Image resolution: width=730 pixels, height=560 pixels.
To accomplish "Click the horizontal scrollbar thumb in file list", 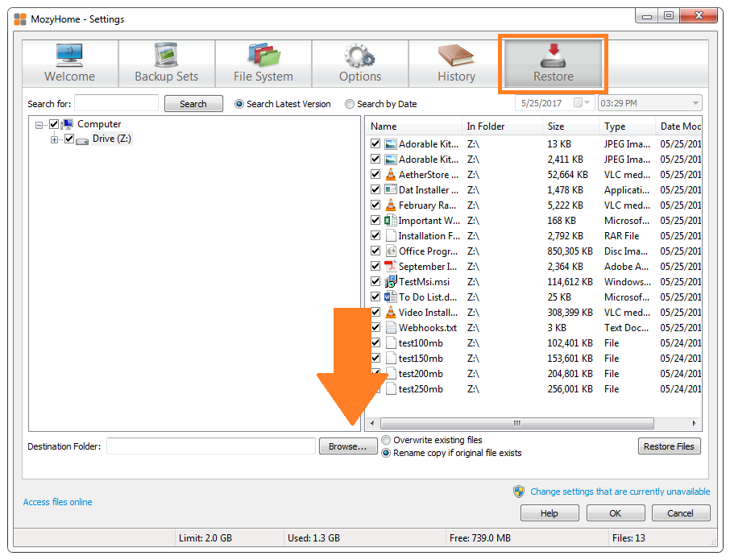I will 516,423.
